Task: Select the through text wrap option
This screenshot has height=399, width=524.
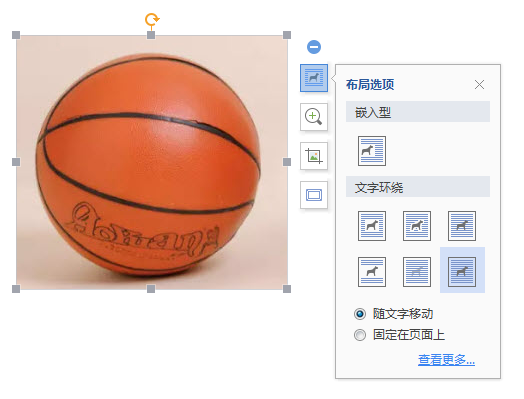Action: pos(462,226)
